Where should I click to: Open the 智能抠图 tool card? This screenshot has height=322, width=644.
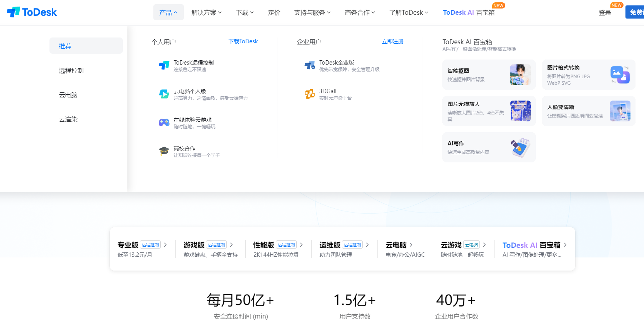tap(489, 75)
